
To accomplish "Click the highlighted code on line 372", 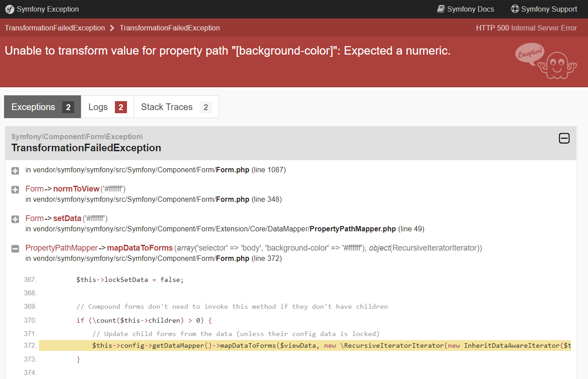I will pos(268,345).
